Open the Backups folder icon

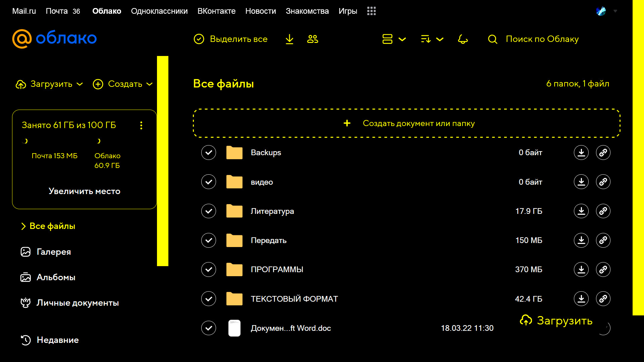coord(234,153)
